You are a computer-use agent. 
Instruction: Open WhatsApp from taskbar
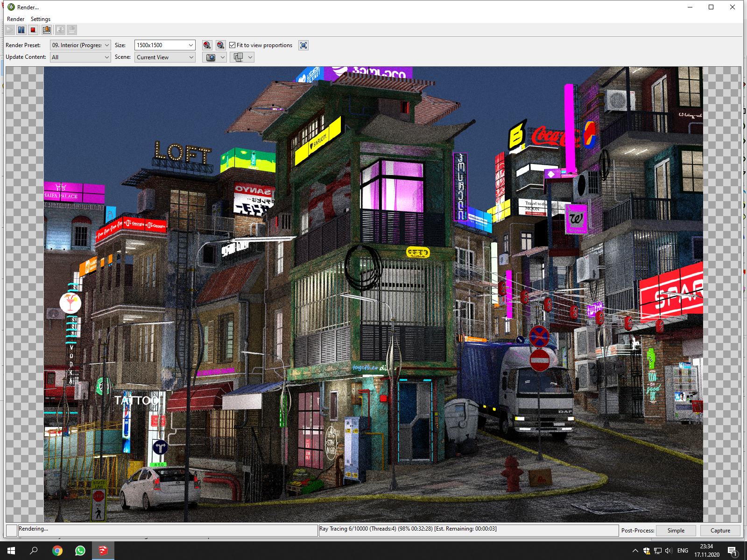point(80,551)
